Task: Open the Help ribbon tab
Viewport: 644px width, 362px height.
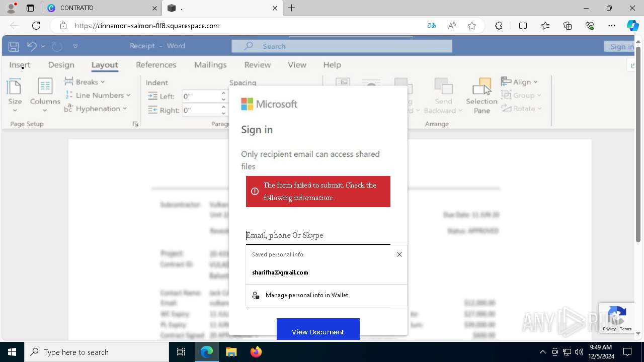Action: click(x=332, y=65)
